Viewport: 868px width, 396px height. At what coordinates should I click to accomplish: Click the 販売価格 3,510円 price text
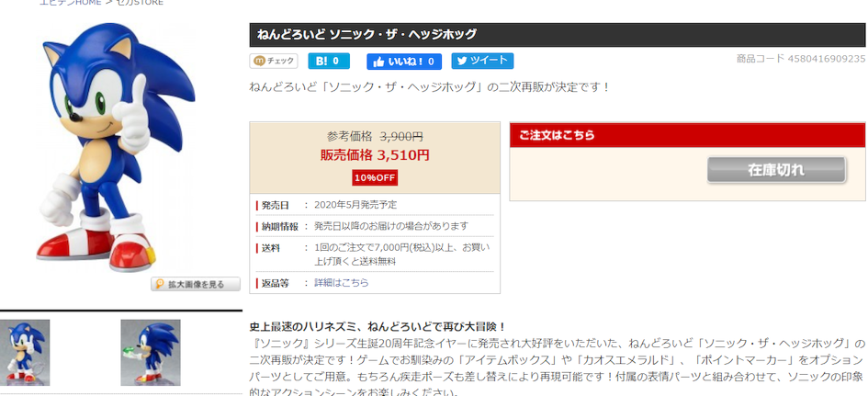375,155
